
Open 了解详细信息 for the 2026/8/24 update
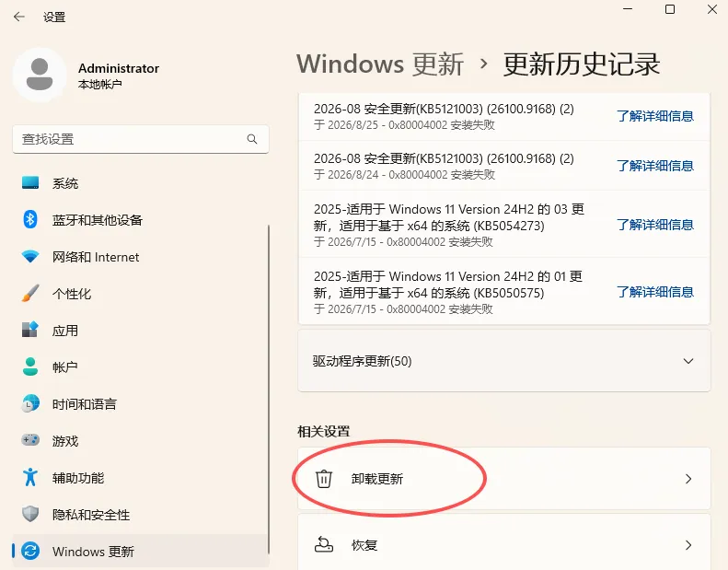pyautogui.click(x=655, y=166)
